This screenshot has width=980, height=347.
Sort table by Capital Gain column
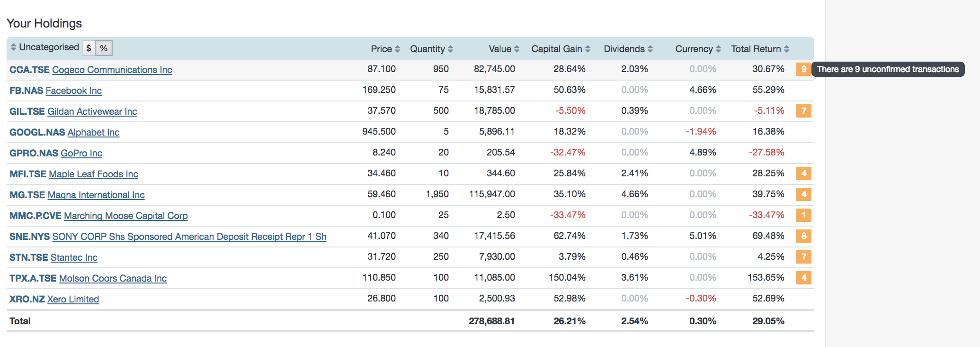pos(561,49)
